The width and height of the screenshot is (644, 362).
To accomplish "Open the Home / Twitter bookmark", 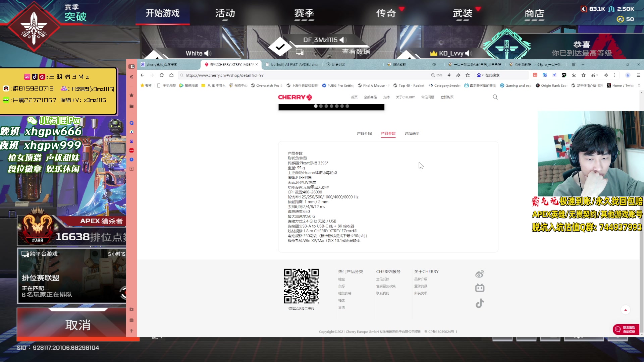I will click(620, 85).
